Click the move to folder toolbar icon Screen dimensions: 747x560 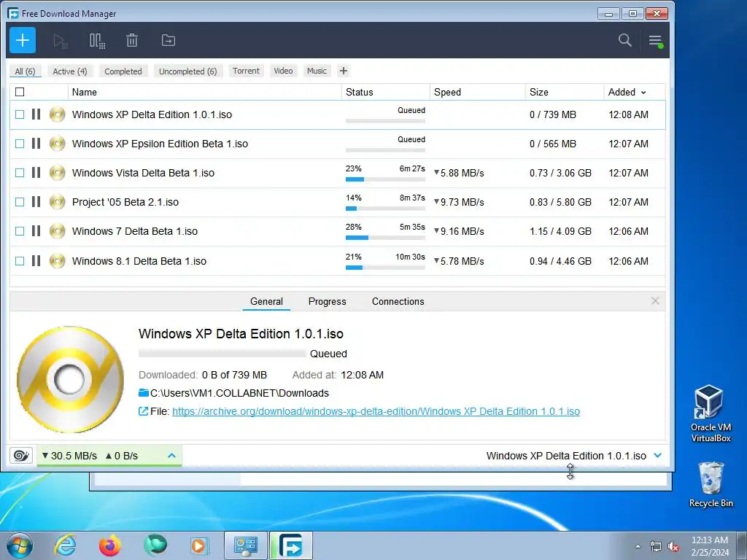(x=169, y=41)
